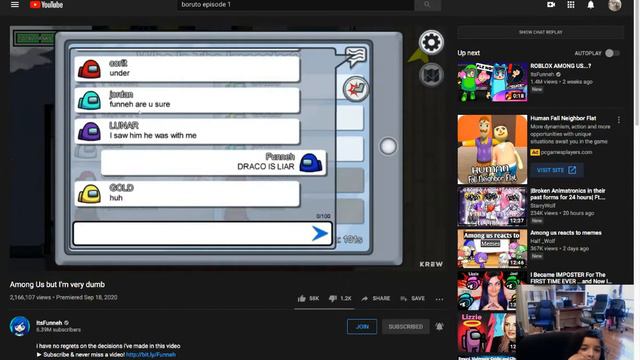The image size is (640, 360).
Task: Click the search box containing boruto episode 1
Action: tap(296, 4)
